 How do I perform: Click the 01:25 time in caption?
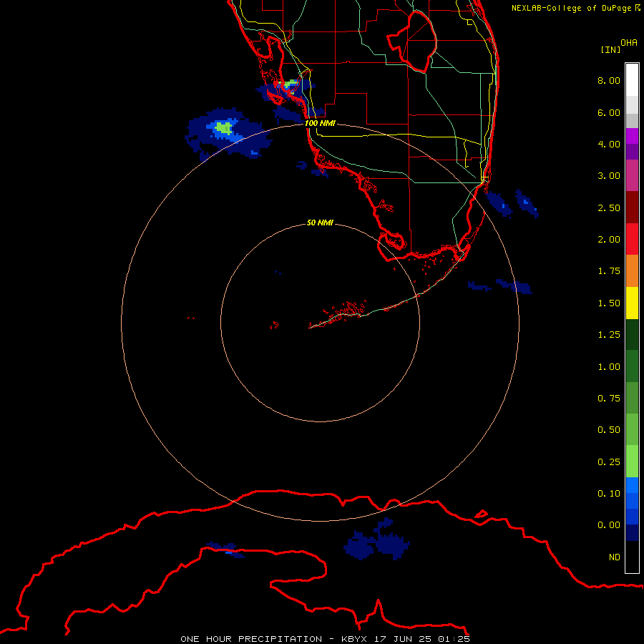[x=454, y=639]
